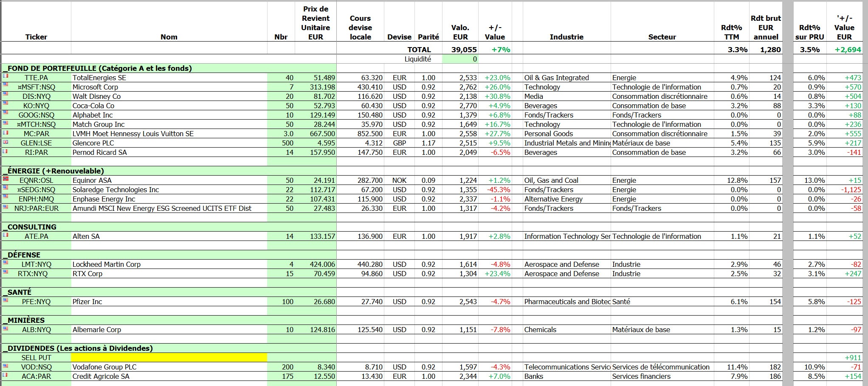Viewport: 868px width, 386px height.
Task: Click Solaredge's -1,125 value cell
Action: 844,190
